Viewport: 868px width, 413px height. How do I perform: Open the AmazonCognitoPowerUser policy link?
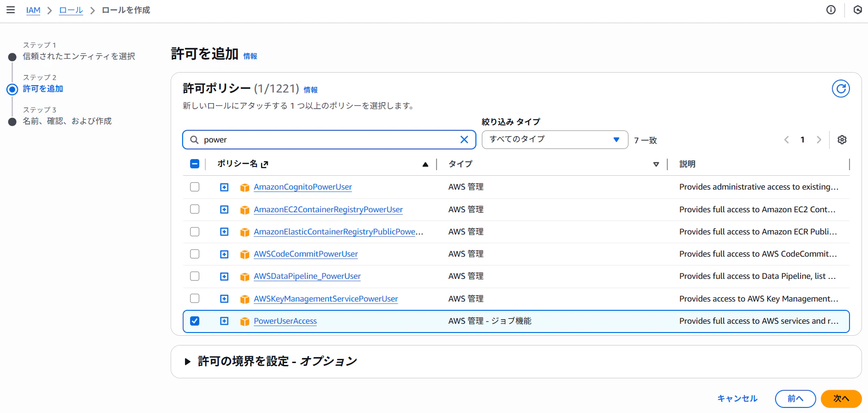point(303,187)
